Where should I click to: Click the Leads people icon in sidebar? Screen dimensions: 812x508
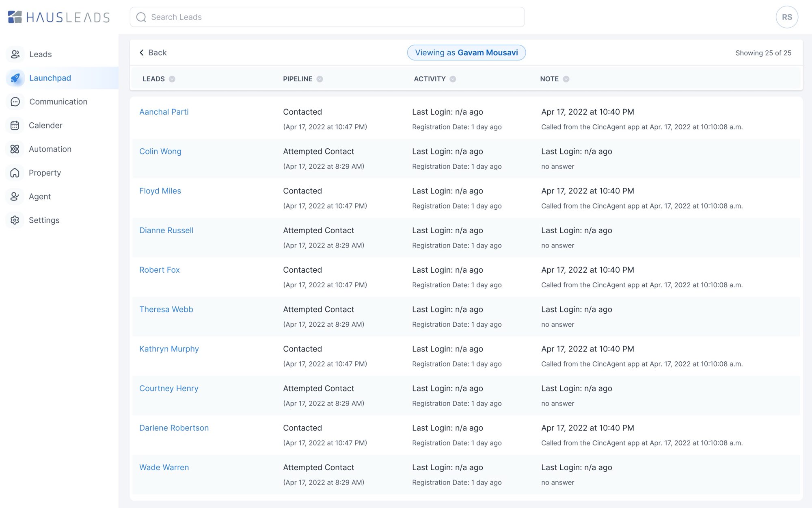point(15,54)
